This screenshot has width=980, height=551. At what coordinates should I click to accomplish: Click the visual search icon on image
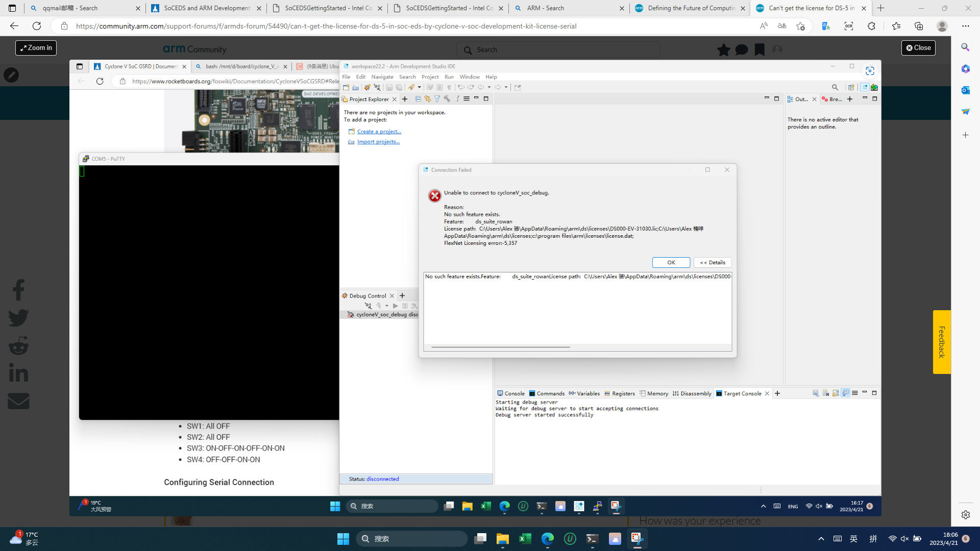click(x=870, y=71)
